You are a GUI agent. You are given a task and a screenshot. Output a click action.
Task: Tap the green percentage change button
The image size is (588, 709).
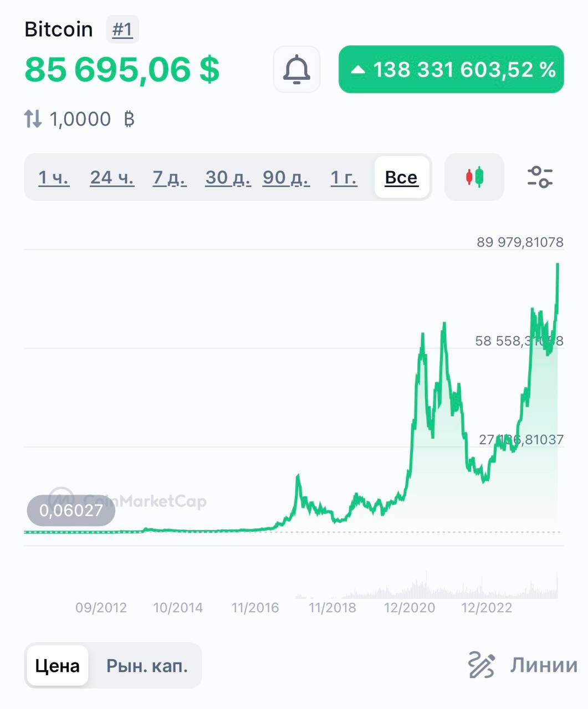pyautogui.click(x=451, y=70)
